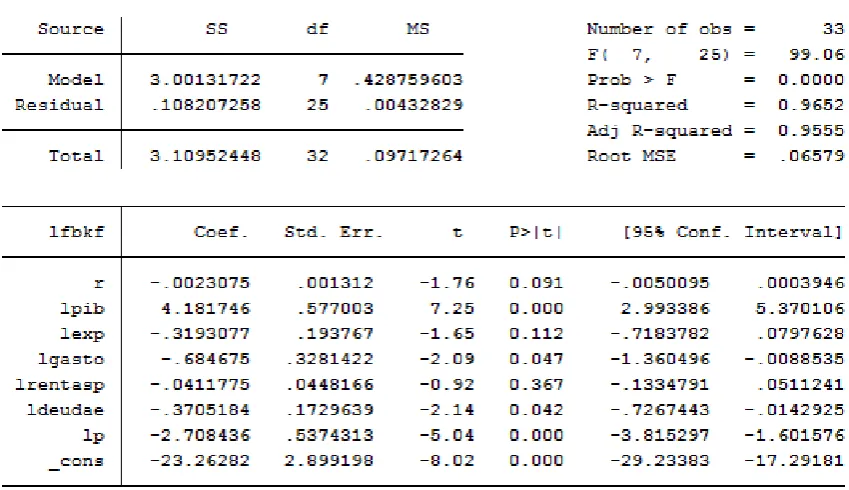Select the R-squared value 0.9652
The image size is (849, 490).
811,104
